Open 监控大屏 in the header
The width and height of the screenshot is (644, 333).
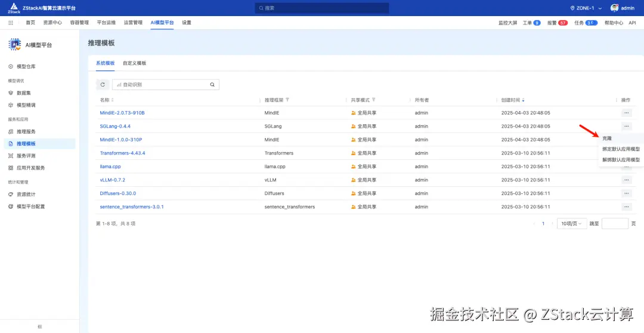[x=507, y=23]
